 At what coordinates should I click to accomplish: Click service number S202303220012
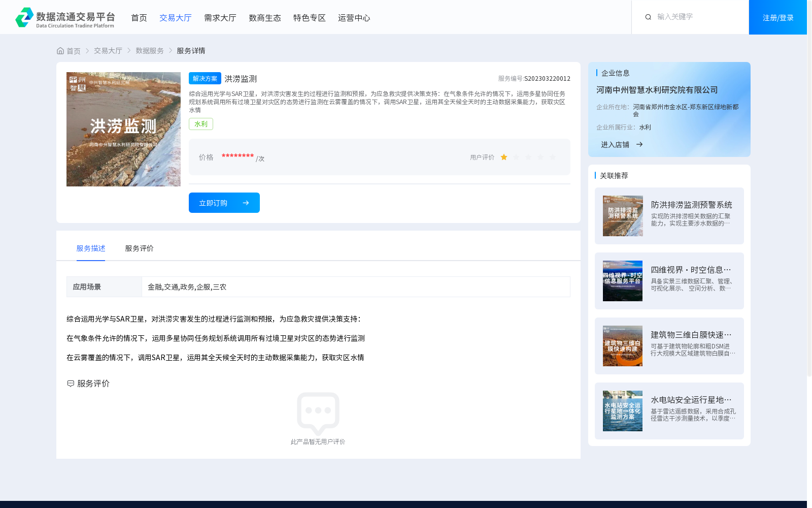547,79
